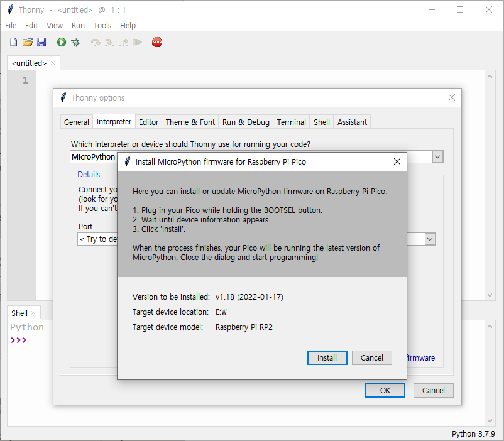
Task: Click the editor scrollbar down arrow
Action: [490, 295]
